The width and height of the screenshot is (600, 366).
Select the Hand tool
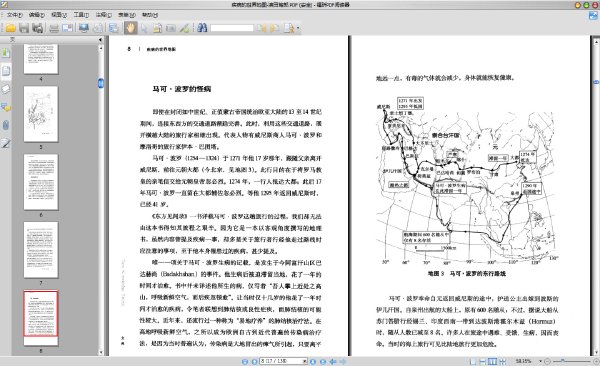(130, 28)
